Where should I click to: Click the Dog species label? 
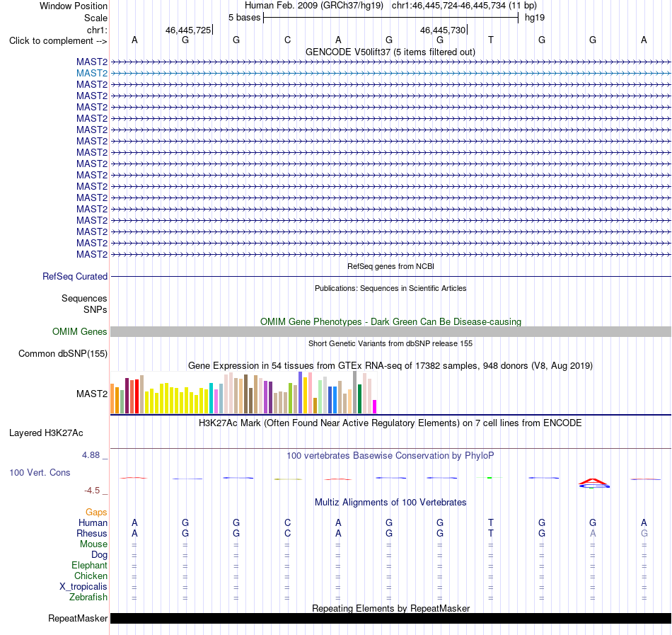point(99,555)
